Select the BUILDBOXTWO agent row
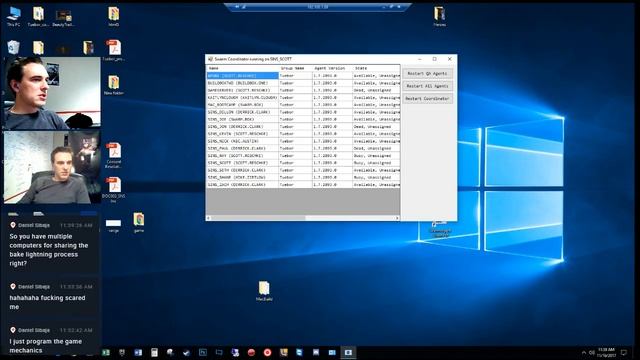 (303, 83)
